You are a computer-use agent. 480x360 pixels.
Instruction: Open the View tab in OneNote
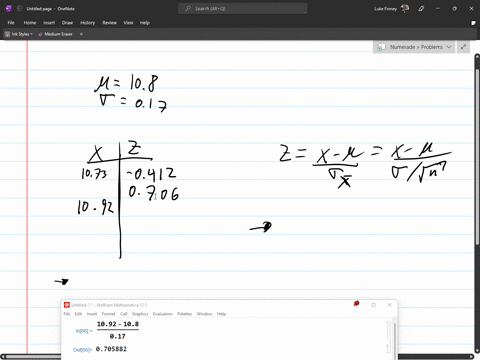[x=128, y=23]
